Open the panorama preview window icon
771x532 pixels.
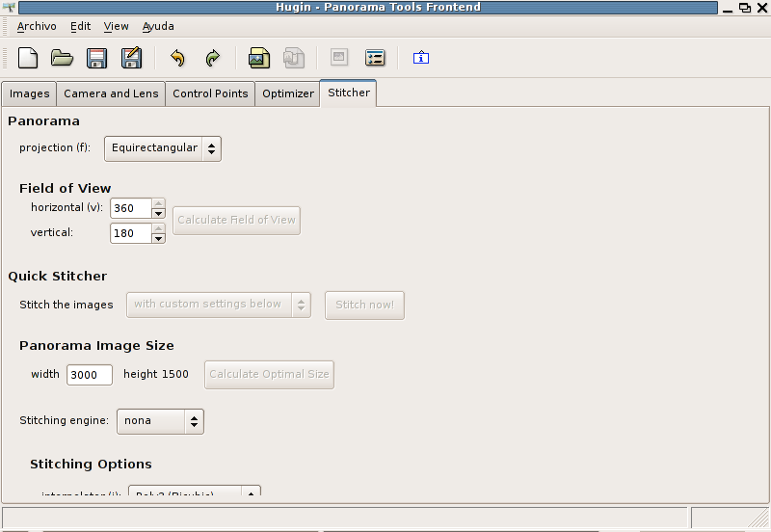(339, 57)
